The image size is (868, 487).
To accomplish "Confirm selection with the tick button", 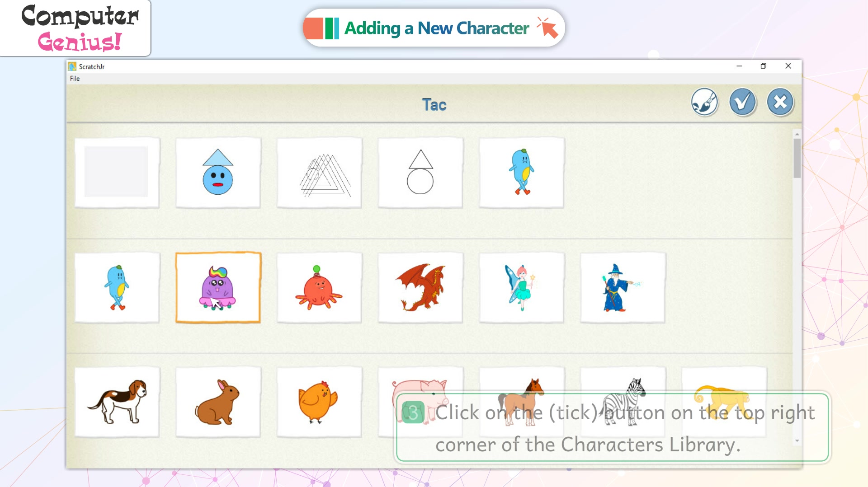I will point(742,102).
